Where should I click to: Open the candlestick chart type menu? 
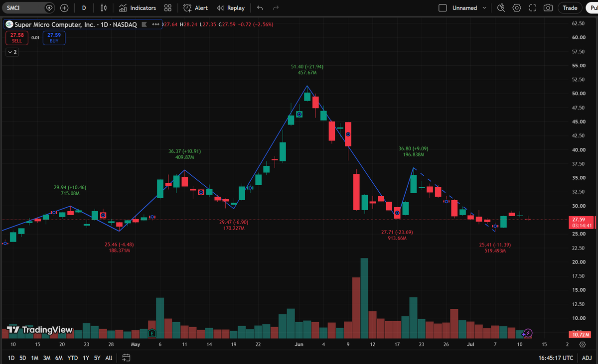[x=104, y=8]
